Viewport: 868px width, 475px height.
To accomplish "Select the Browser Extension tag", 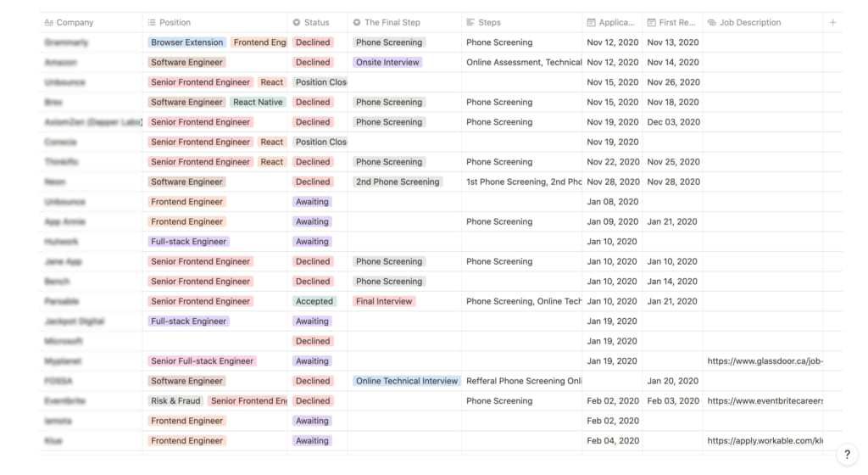I will pos(186,42).
